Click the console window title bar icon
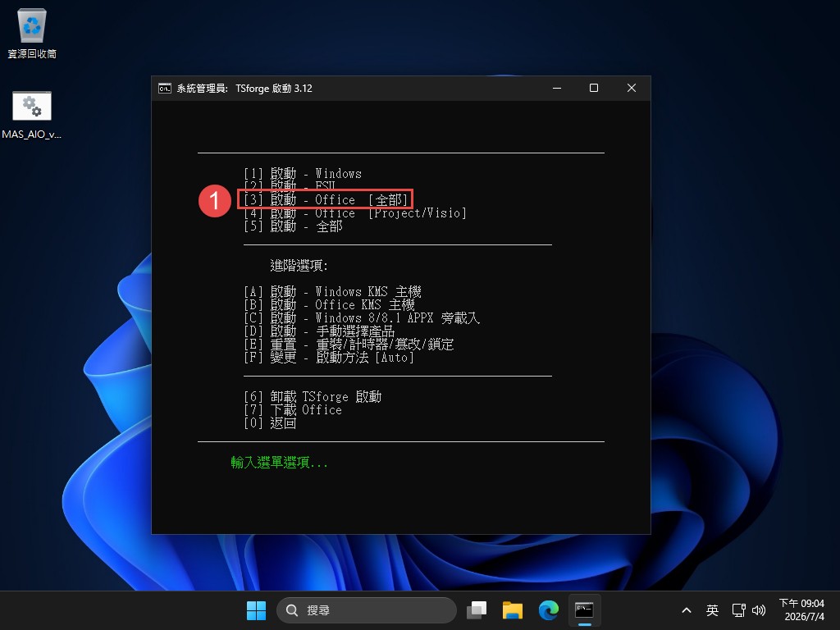The image size is (840, 630). coord(164,89)
